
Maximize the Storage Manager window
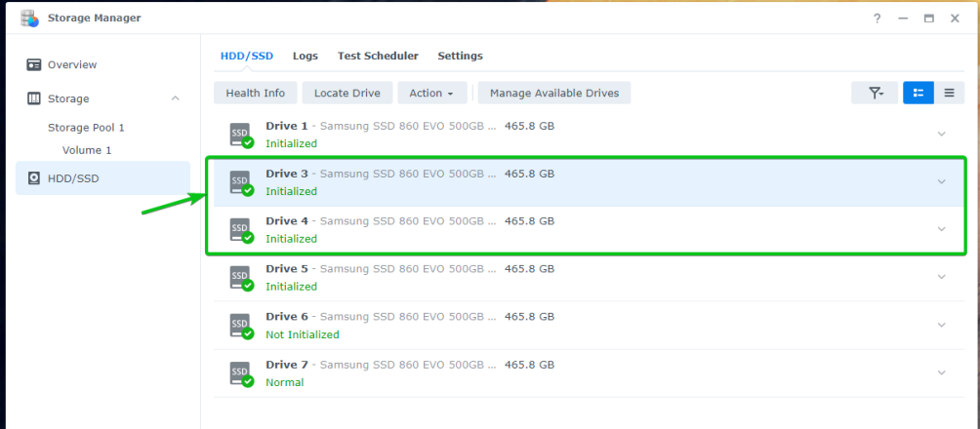[x=928, y=19]
